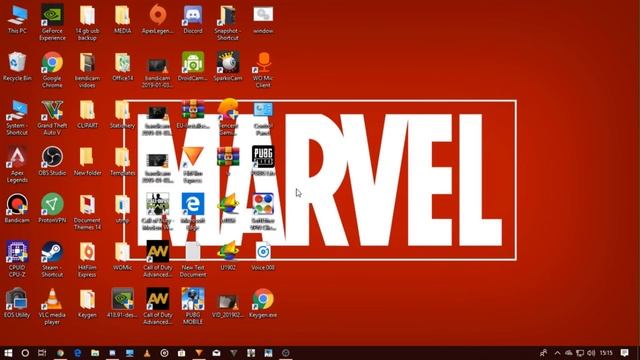This screenshot has height=360, width=640.
Task: Select the Snapshot - Shortcut icon
Action: tap(228, 22)
